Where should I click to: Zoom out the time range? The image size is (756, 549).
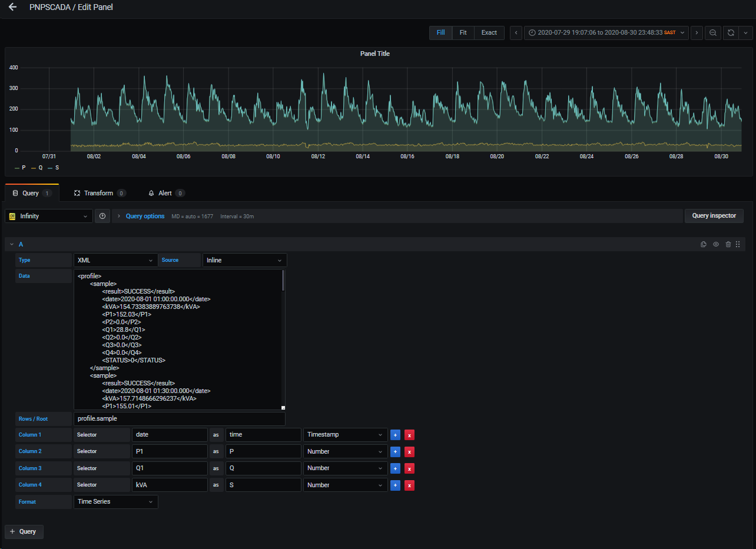click(712, 33)
